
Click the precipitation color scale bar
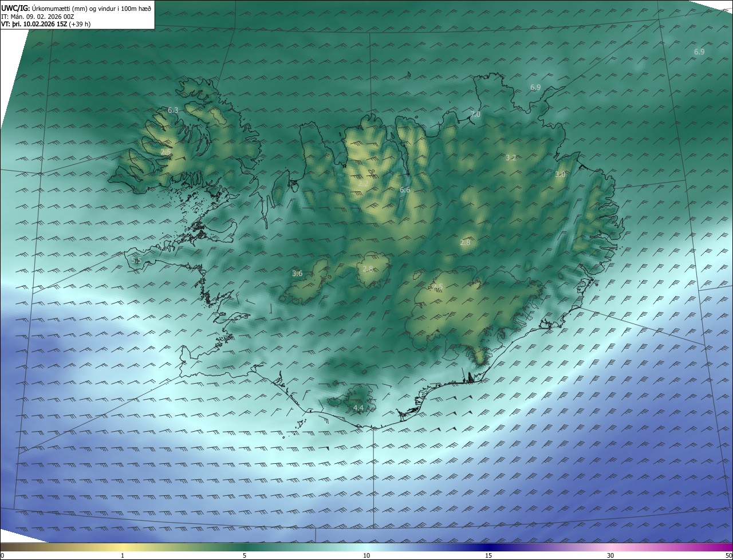pyautogui.click(x=366, y=547)
